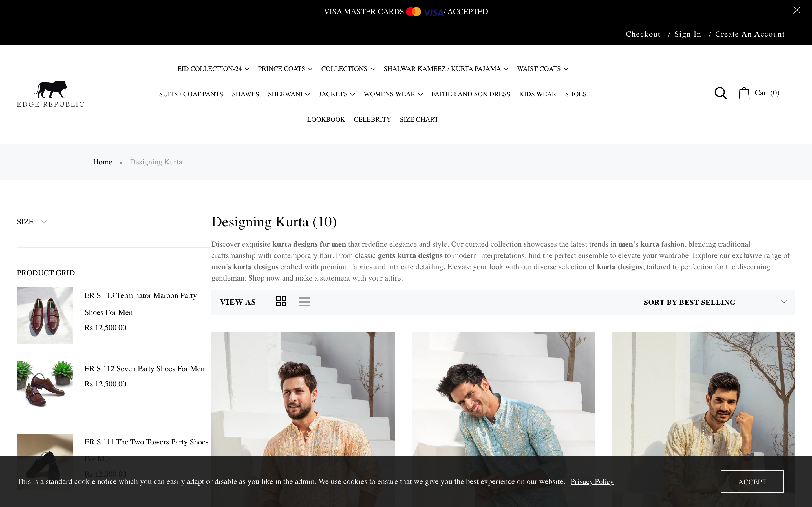This screenshot has height=507, width=812.
Task: Switch to grid view layout
Action: 281,301
